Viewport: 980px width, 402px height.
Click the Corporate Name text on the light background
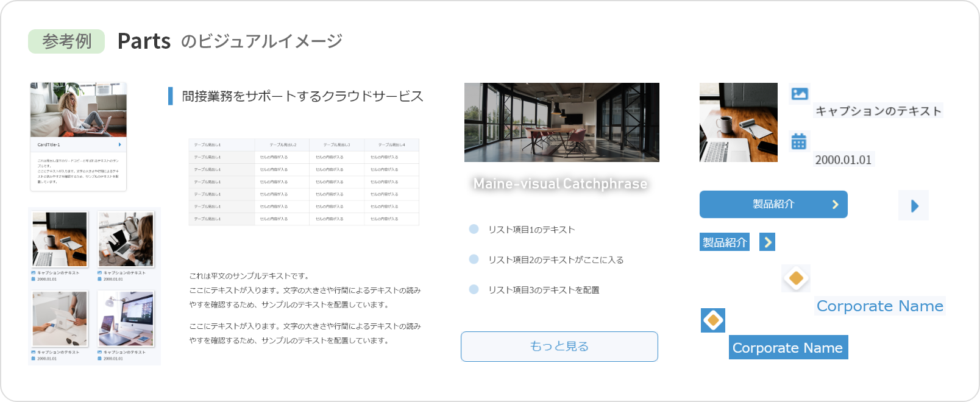click(x=880, y=306)
